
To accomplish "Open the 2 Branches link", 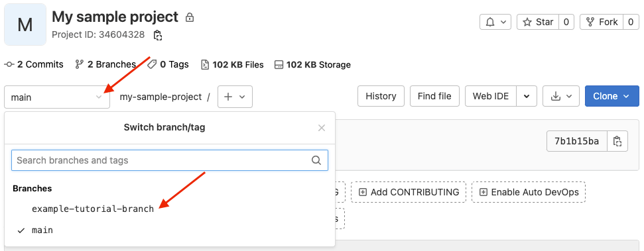I will click(x=105, y=64).
